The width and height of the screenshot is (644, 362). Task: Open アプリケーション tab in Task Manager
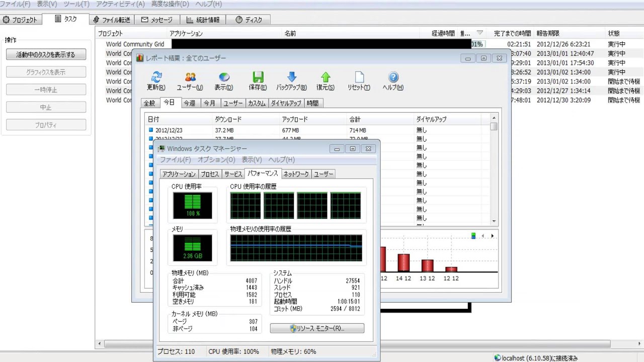pos(179,174)
